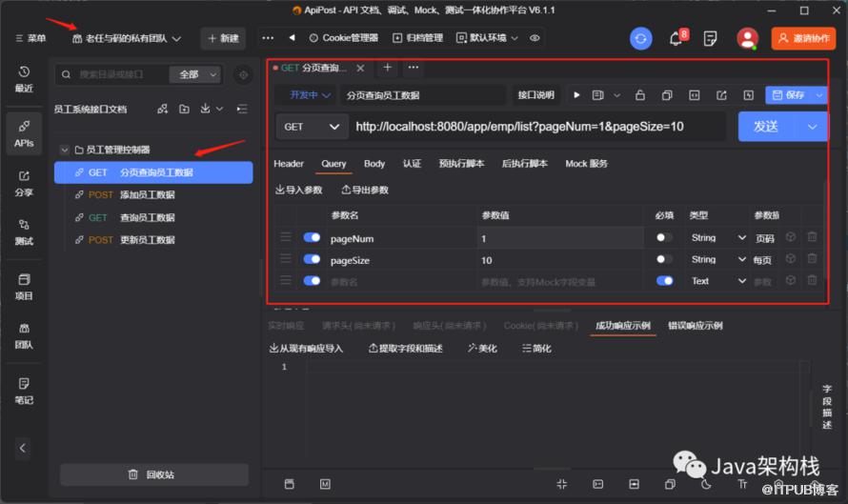
Task: Click the lock icon in request toolbar
Action: 639,95
